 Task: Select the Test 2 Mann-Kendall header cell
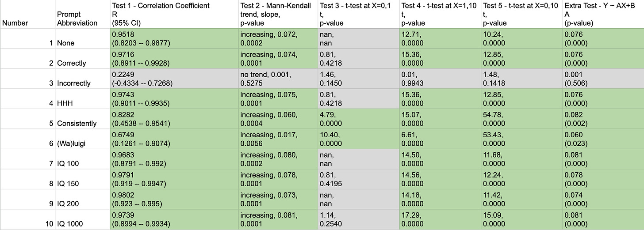[277, 14]
